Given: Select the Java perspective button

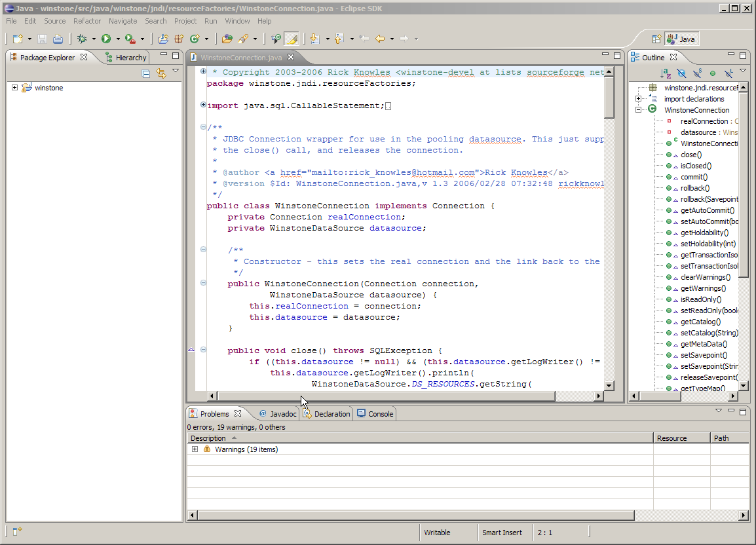Looking at the screenshot, I should (681, 39).
